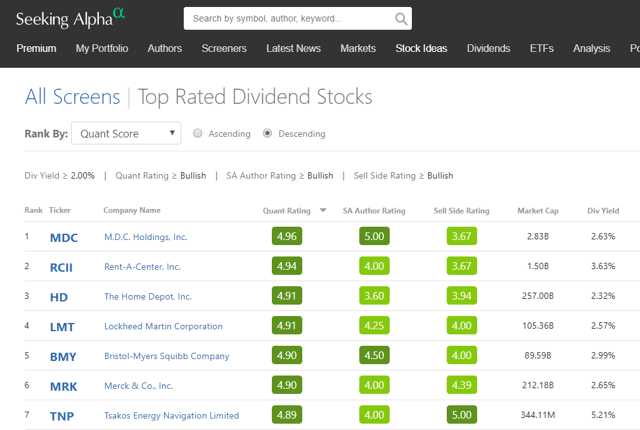Image resolution: width=640 pixels, height=430 pixels.
Task: Open the Authors menu
Action: click(164, 48)
